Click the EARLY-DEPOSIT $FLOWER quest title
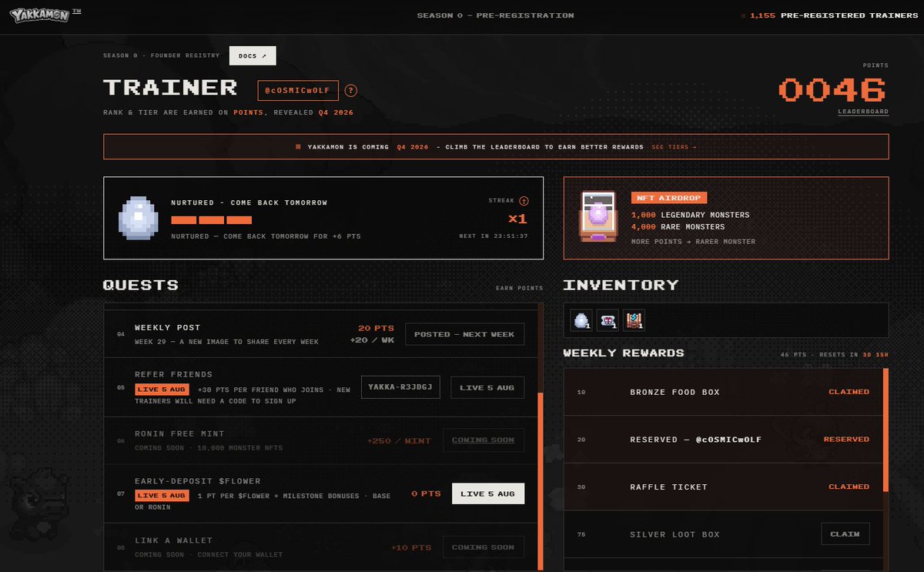This screenshot has width=924, height=572. point(198,481)
